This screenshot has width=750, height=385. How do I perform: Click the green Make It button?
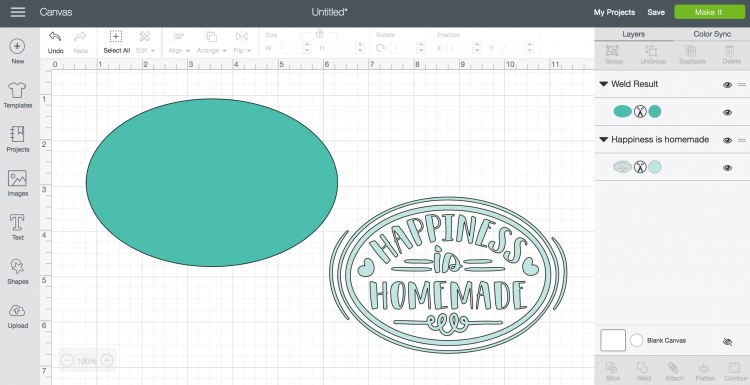[x=709, y=12]
